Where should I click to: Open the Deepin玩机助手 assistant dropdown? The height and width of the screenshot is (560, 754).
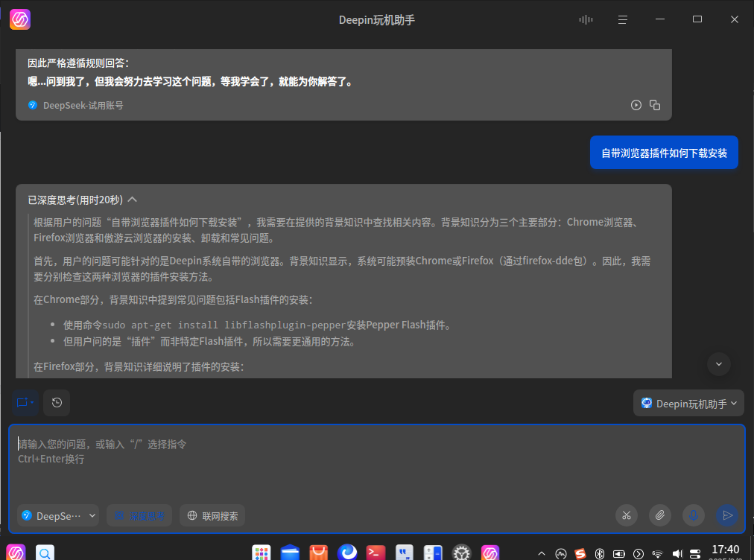(688, 404)
